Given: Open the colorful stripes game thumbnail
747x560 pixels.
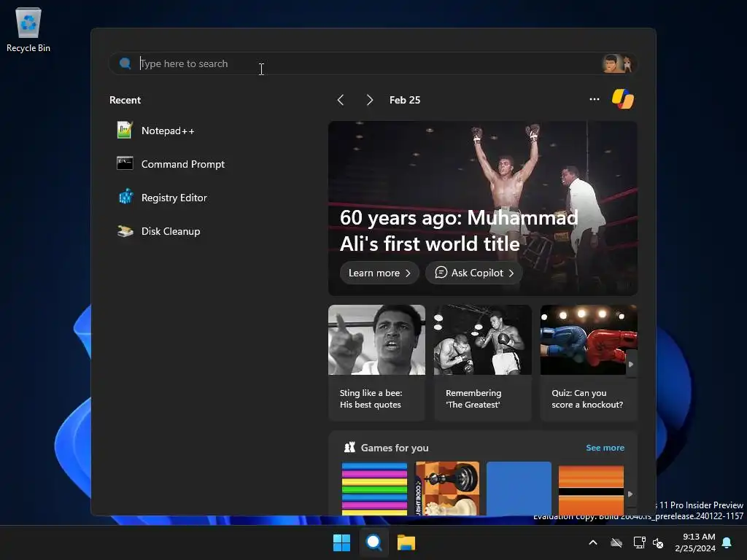Looking at the screenshot, I should 374,488.
